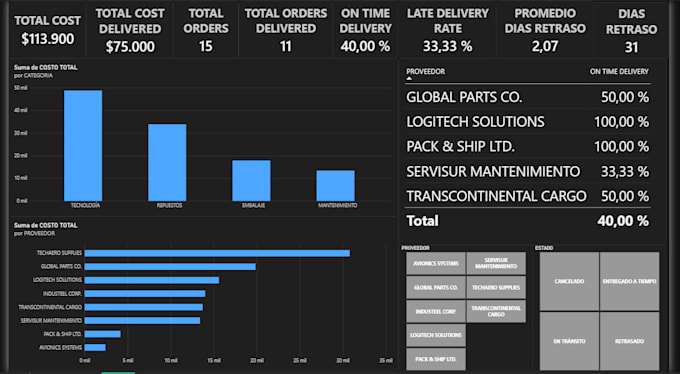Select TOTAL ORDERS DELIVERED 11 card
680x374 pixels.
point(285,30)
